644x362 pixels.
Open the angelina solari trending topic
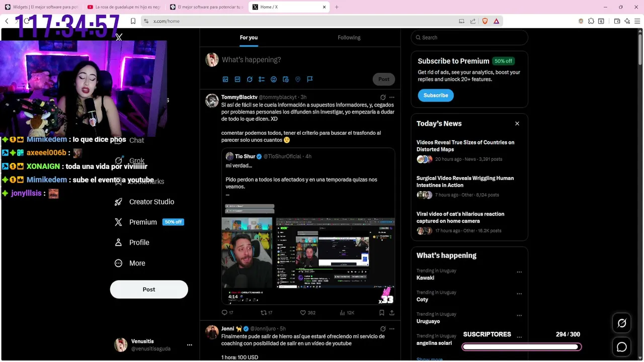click(x=434, y=343)
